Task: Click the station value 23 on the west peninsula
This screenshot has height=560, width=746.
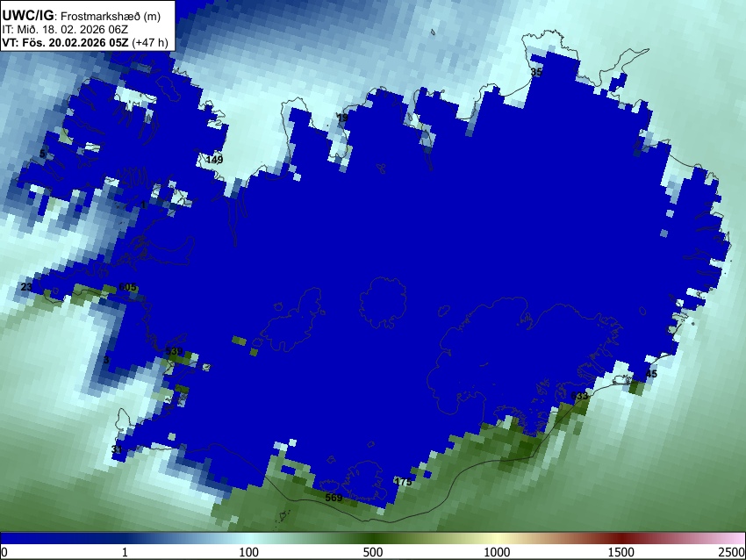Action: 26,286
